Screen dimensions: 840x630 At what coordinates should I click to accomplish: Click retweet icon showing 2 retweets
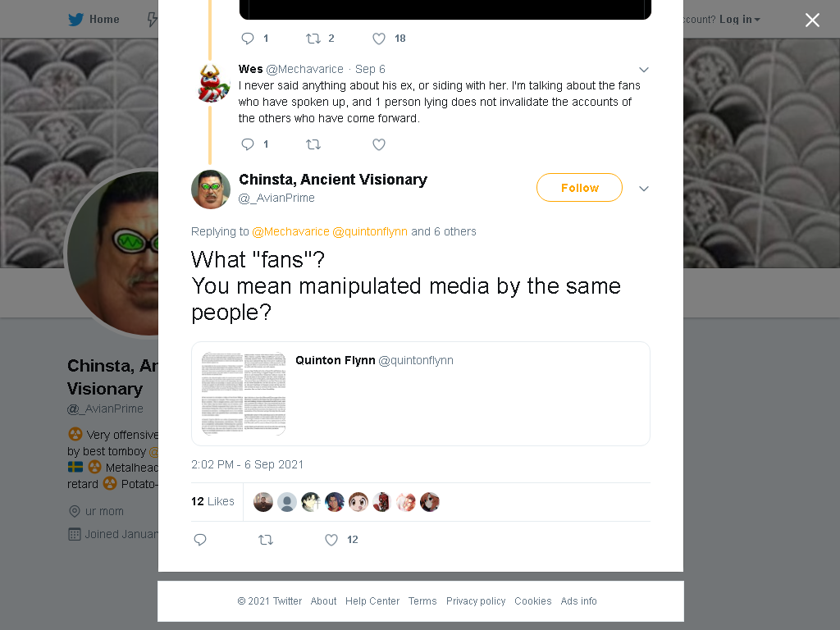[313, 39]
